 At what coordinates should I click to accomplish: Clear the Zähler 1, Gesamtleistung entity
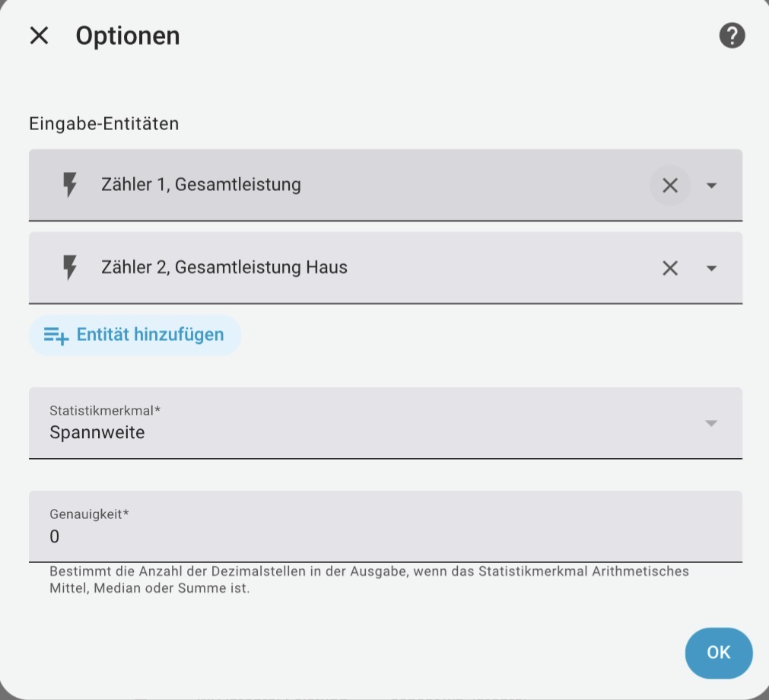coord(670,186)
